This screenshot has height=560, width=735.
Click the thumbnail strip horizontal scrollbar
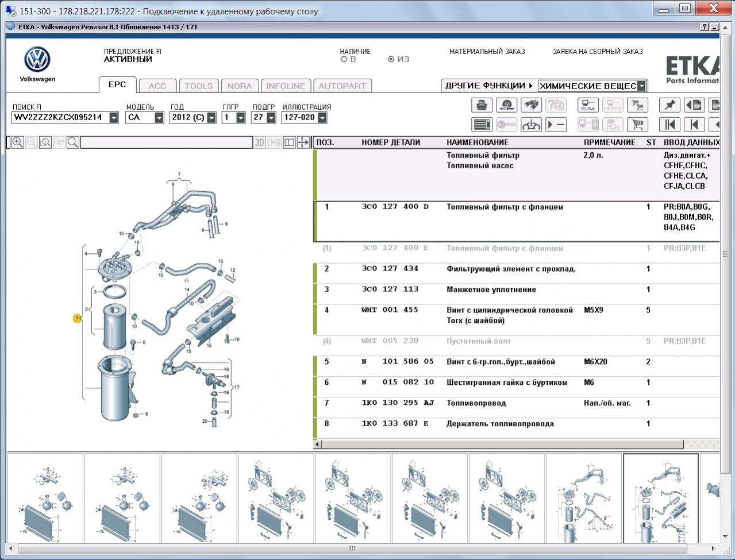pos(352,549)
